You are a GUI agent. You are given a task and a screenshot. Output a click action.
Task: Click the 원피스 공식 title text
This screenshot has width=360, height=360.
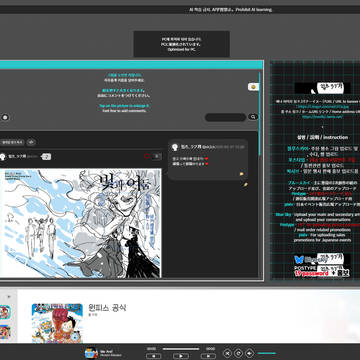[107, 308]
